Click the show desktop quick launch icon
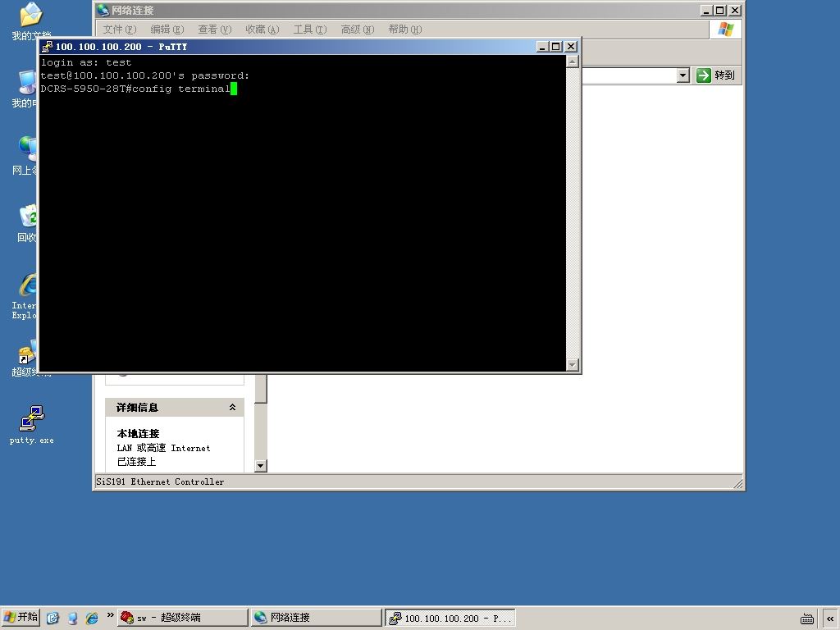Screen dimensions: 840x630 [x=52, y=619]
